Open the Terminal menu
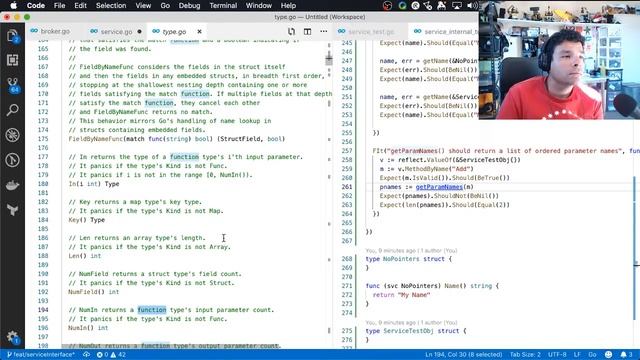 [x=223, y=5]
